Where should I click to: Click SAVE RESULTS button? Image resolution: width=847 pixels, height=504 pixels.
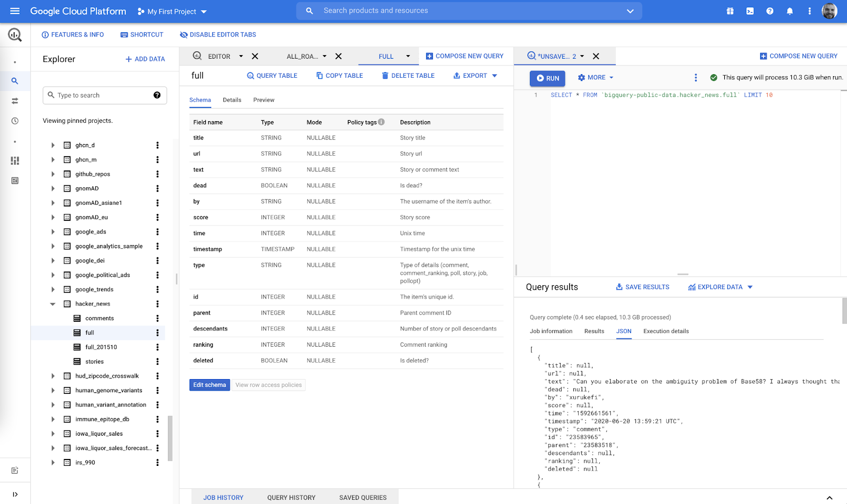[x=643, y=287]
